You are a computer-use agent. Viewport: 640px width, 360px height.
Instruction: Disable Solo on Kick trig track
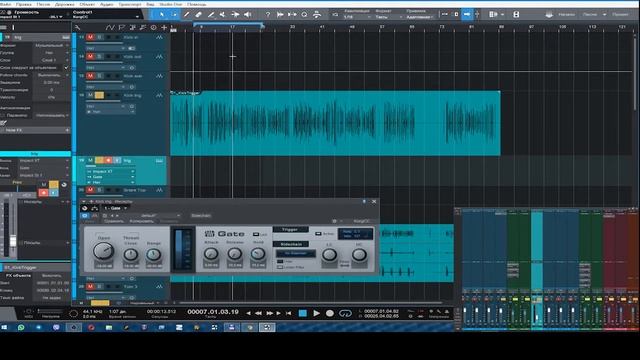click(99, 95)
